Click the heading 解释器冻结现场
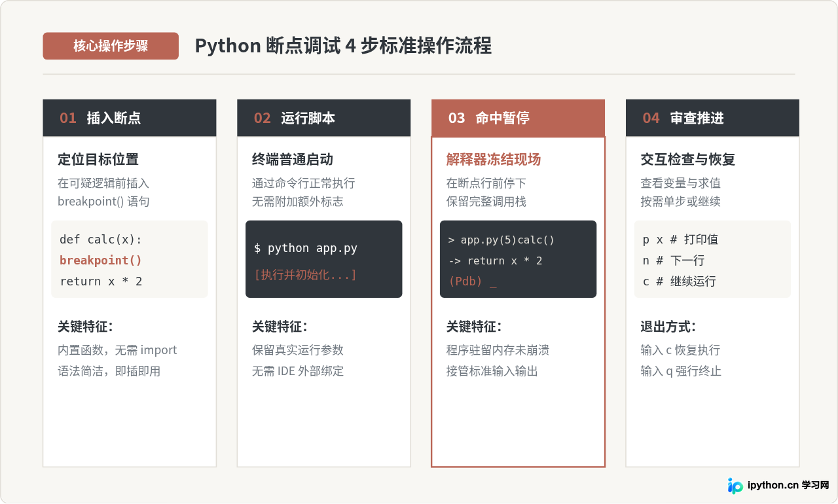The height and width of the screenshot is (504, 838). 494,159
